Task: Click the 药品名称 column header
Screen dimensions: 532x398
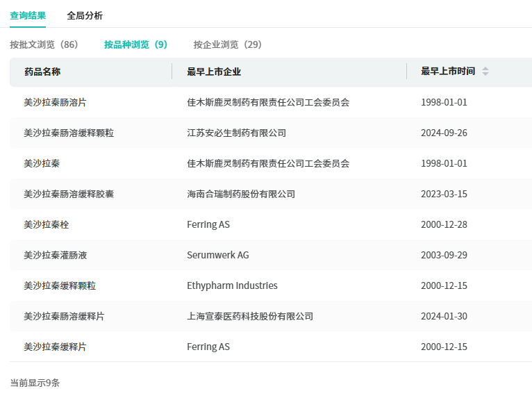Action: 42,72
